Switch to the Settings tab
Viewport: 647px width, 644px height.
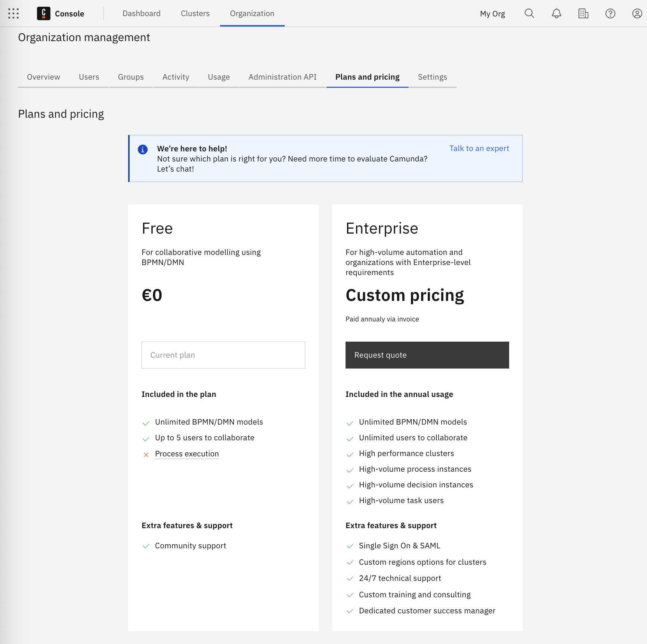pos(433,77)
